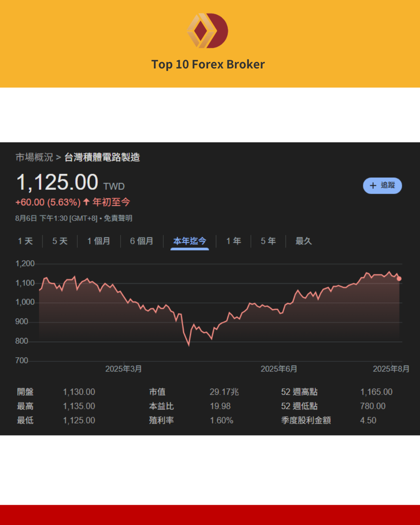Switch to the 6 個月 tab
Screen dimensions: 420x525
(142, 241)
